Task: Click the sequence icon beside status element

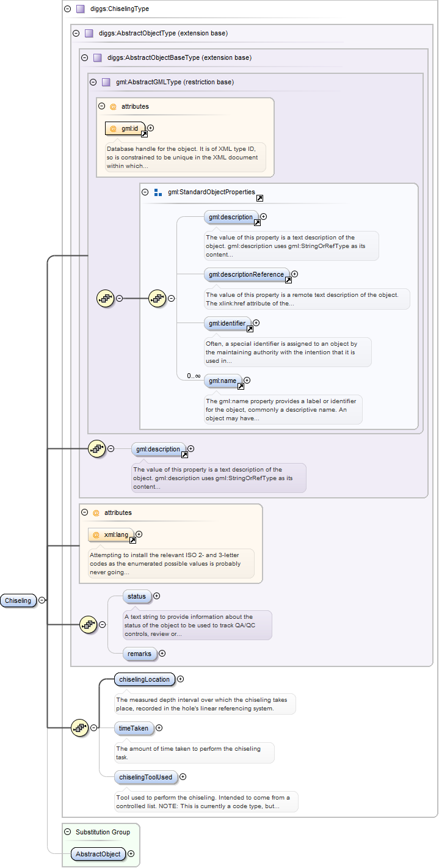Action: [89, 624]
